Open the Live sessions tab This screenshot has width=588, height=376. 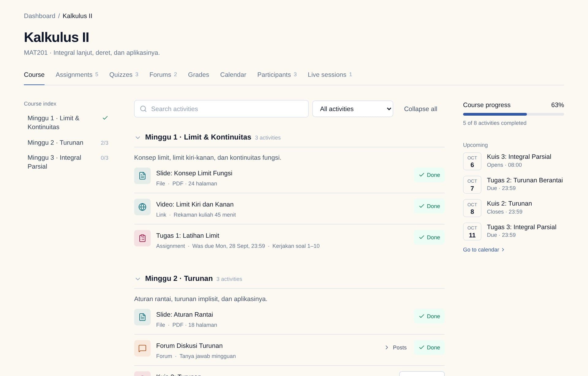330,75
